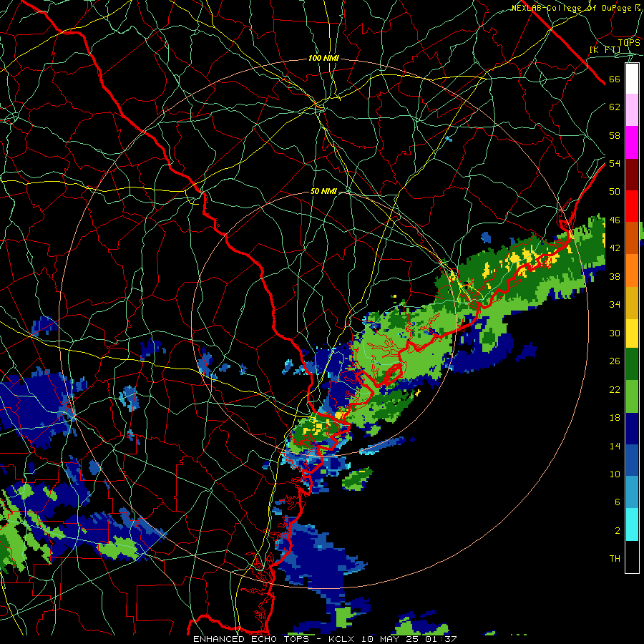Click the NEXLAB-College of DuPage credit text
The width and height of the screenshot is (644, 644).
point(577,8)
